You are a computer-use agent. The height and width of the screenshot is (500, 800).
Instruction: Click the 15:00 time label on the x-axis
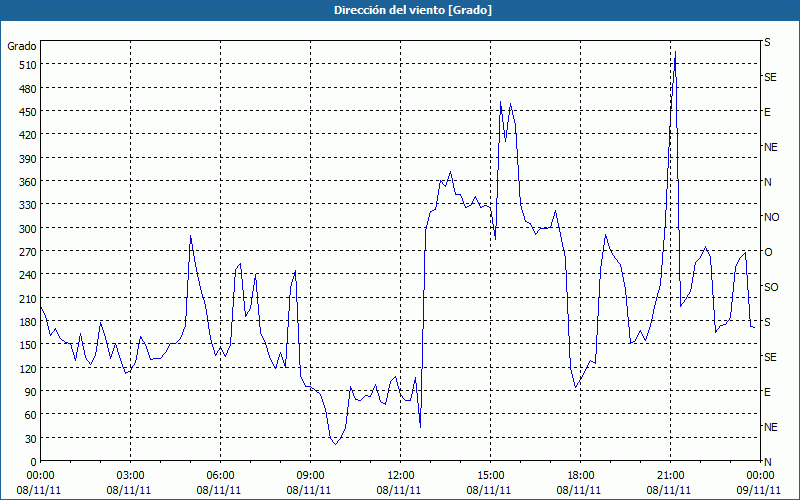coord(490,476)
